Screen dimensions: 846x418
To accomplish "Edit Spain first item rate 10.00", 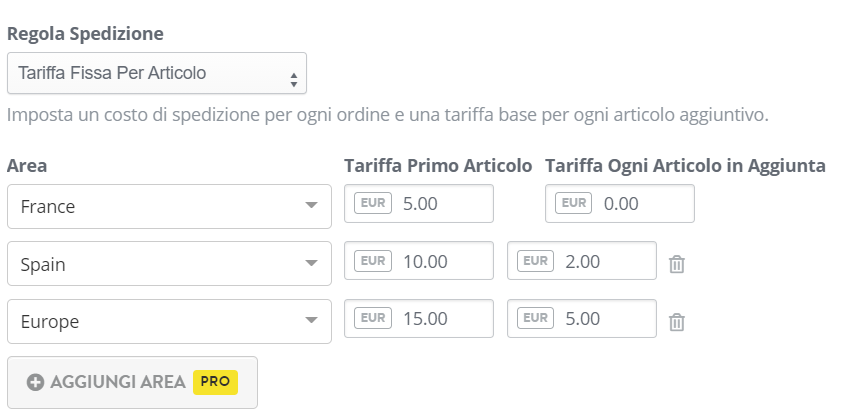I will (x=419, y=261).
